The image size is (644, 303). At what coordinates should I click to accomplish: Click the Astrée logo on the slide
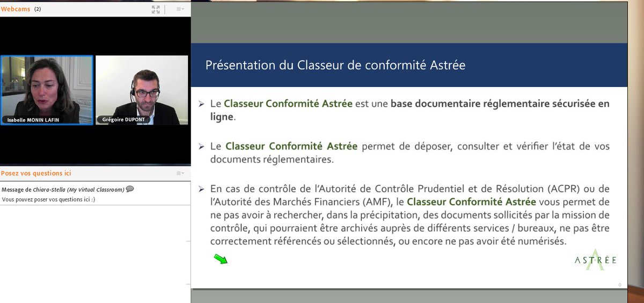[595, 259]
